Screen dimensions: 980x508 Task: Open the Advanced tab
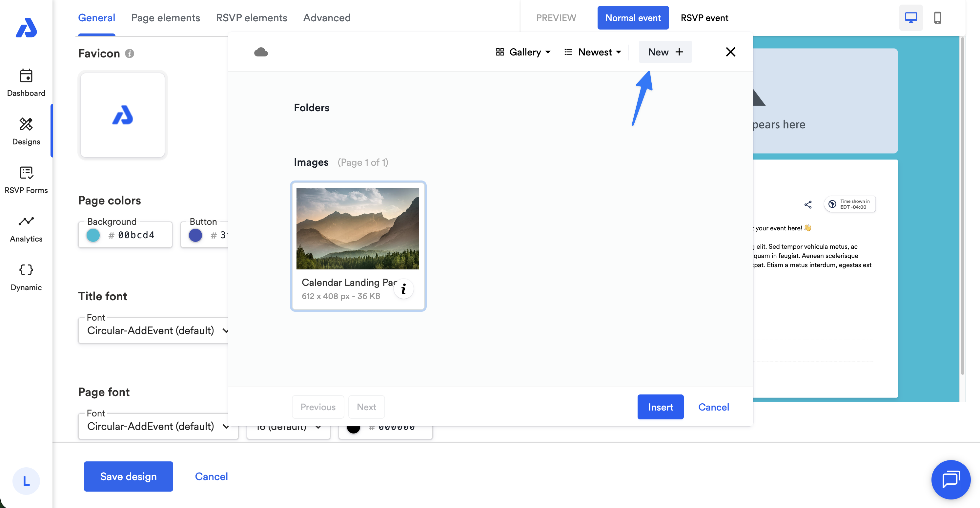326,17
